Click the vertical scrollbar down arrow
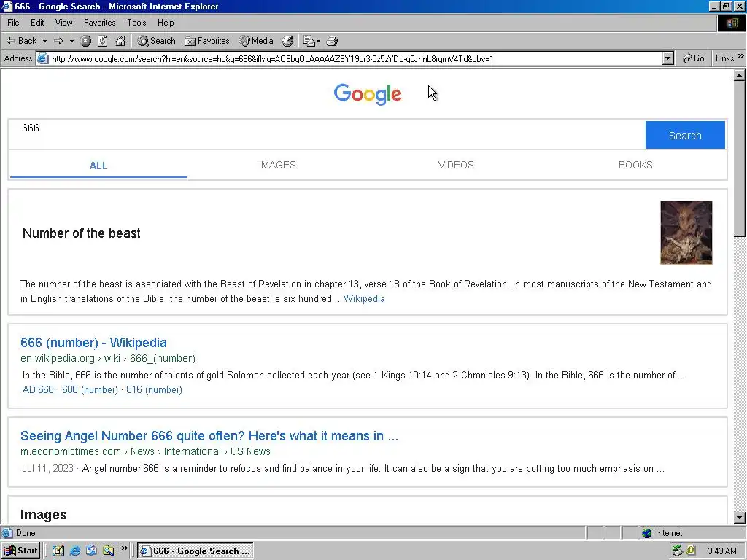 click(x=740, y=517)
